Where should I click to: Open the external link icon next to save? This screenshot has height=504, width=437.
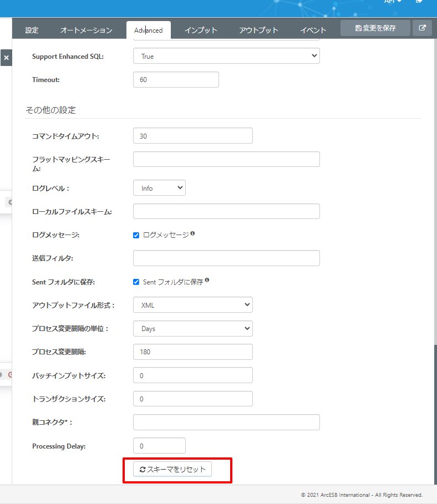coord(422,28)
